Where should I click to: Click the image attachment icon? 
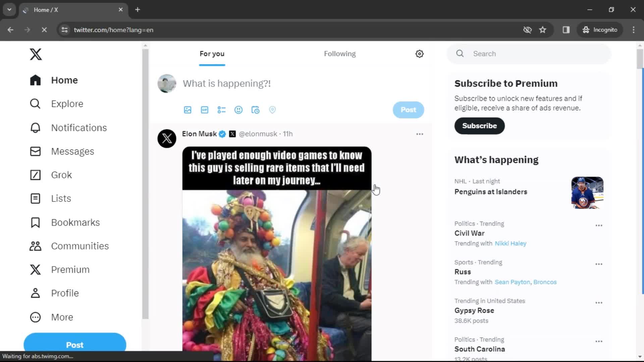click(187, 110)
